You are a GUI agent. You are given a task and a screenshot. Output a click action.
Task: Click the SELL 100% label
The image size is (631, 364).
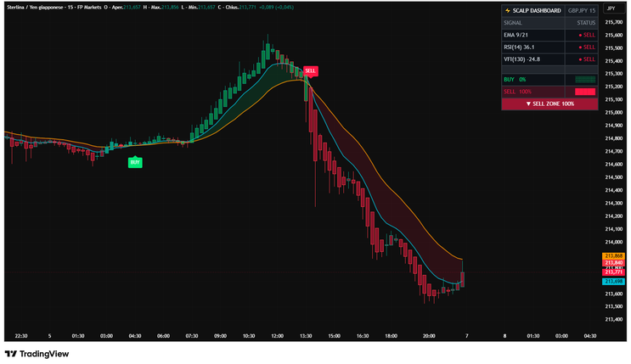pyautogui.click(x=517, y=92)
